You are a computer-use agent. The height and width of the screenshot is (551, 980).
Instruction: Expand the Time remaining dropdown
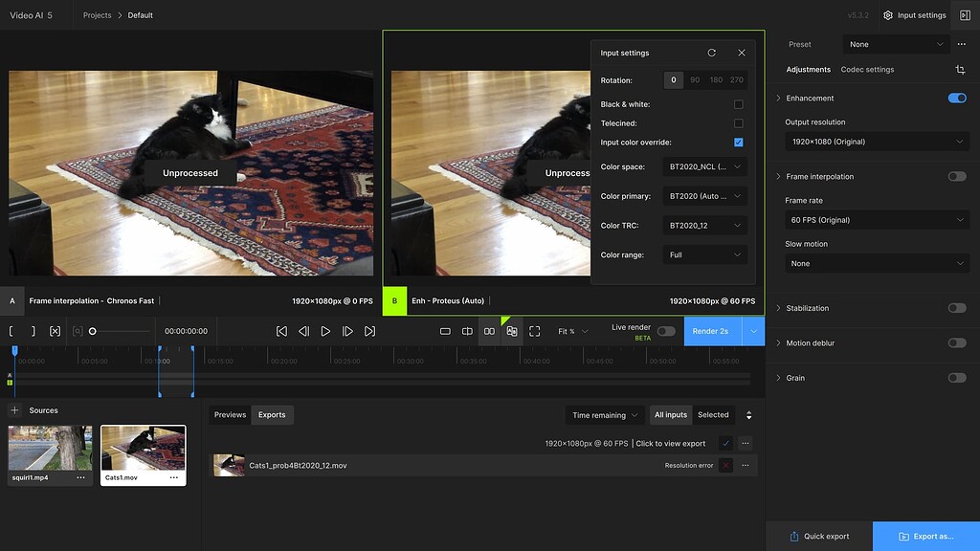pos(605,415)
